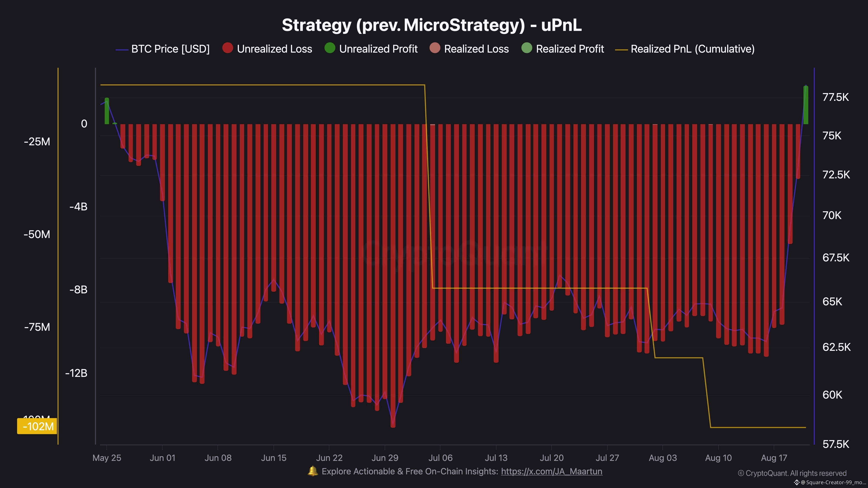Click the -4B axis label
The width and height of the screenshot is (868, 488).
coord(78,207)
